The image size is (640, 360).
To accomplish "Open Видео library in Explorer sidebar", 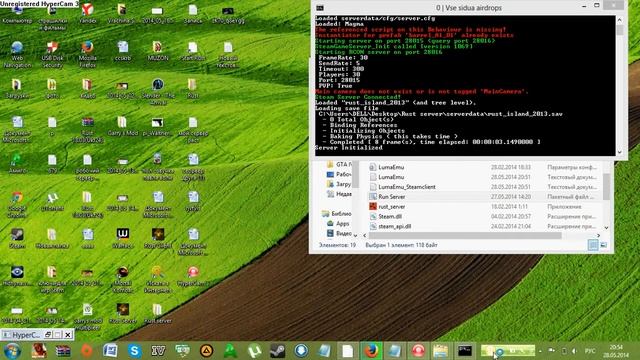I will [x=340, y=233].
